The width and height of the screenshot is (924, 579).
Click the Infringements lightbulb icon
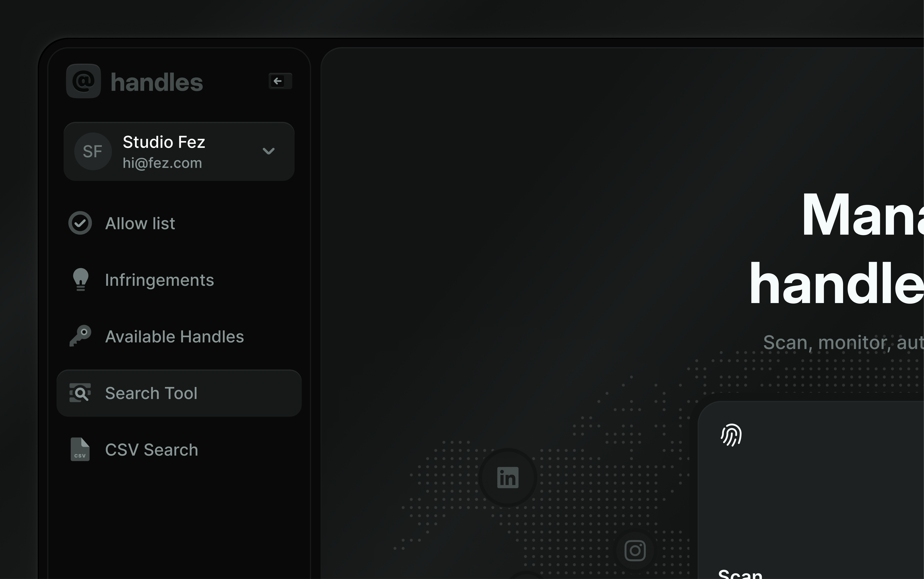[x=81, y=279]
